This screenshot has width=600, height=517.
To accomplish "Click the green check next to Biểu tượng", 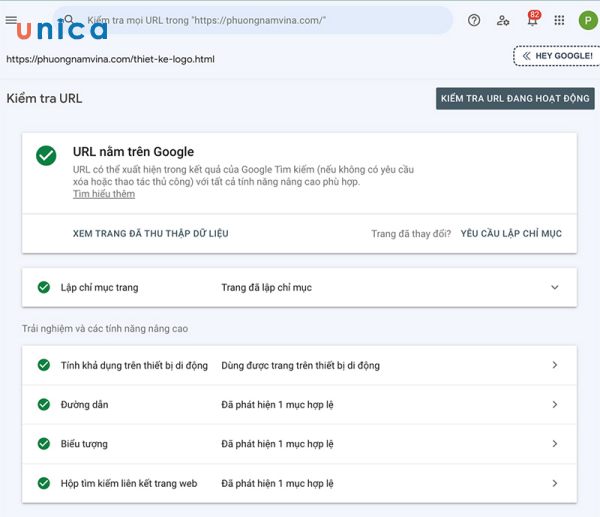I will click(x=44, y=444).
